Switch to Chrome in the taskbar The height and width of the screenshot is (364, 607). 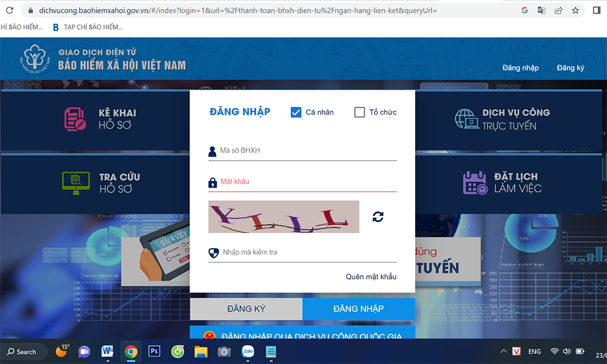pos(131,352)
